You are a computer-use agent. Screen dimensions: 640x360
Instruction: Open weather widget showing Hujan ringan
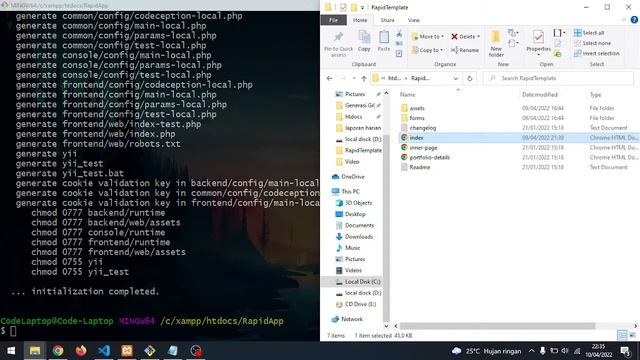coord(487,351)
